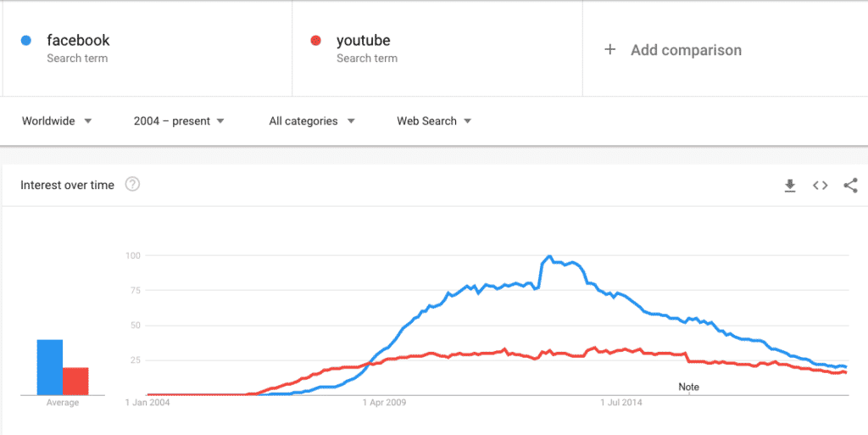Click the 1 Apr 2009 axis label
The image size is (868, 435).
coord(384,403)
